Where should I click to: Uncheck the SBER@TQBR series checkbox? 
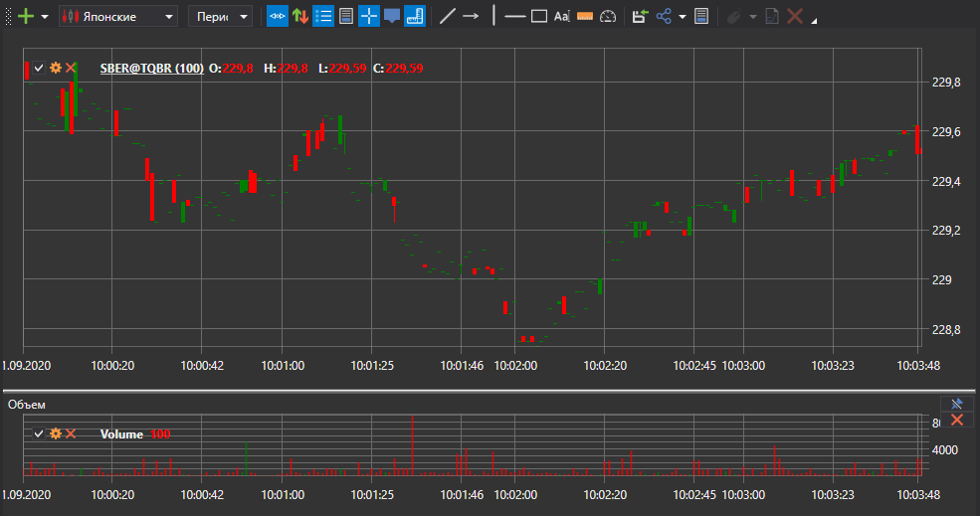[39, 68]
